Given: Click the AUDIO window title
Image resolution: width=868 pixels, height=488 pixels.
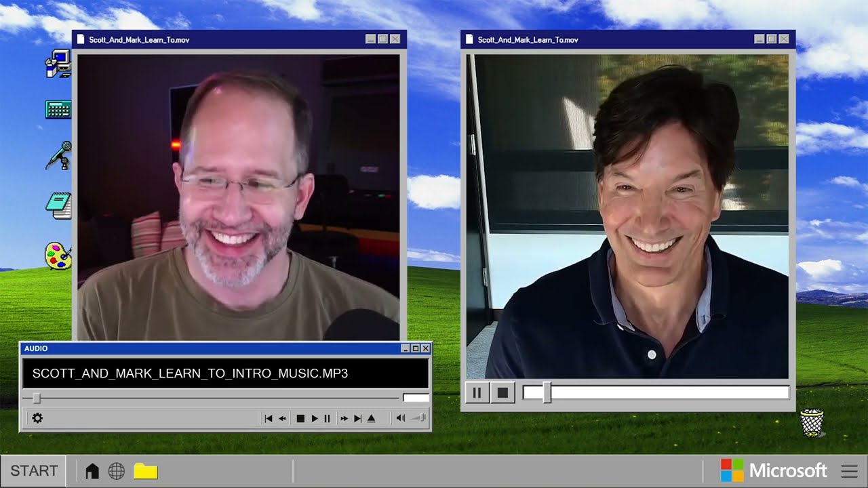Looking at the screenshot, I should point(36,348).
